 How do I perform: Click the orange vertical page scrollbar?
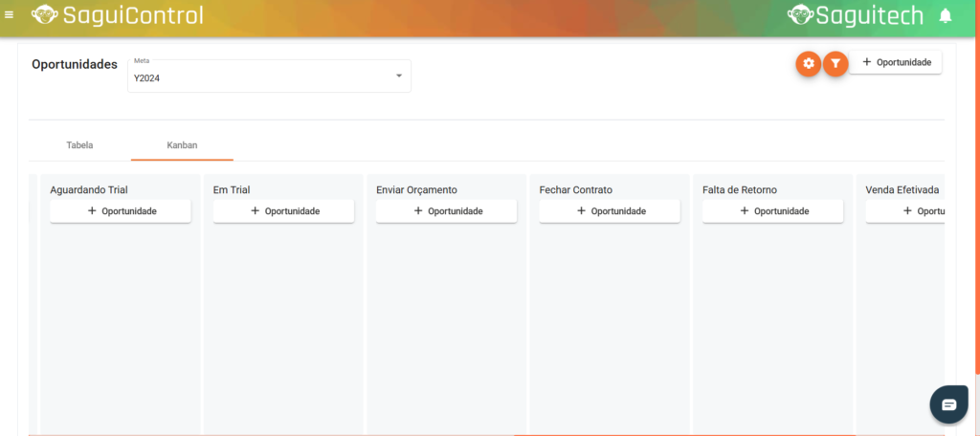point(976,191)
